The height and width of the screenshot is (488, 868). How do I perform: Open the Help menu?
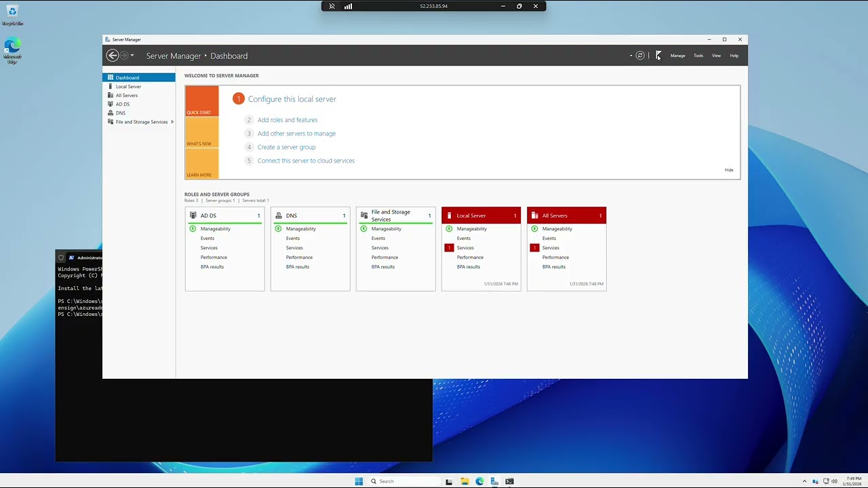tap(734, 56)
